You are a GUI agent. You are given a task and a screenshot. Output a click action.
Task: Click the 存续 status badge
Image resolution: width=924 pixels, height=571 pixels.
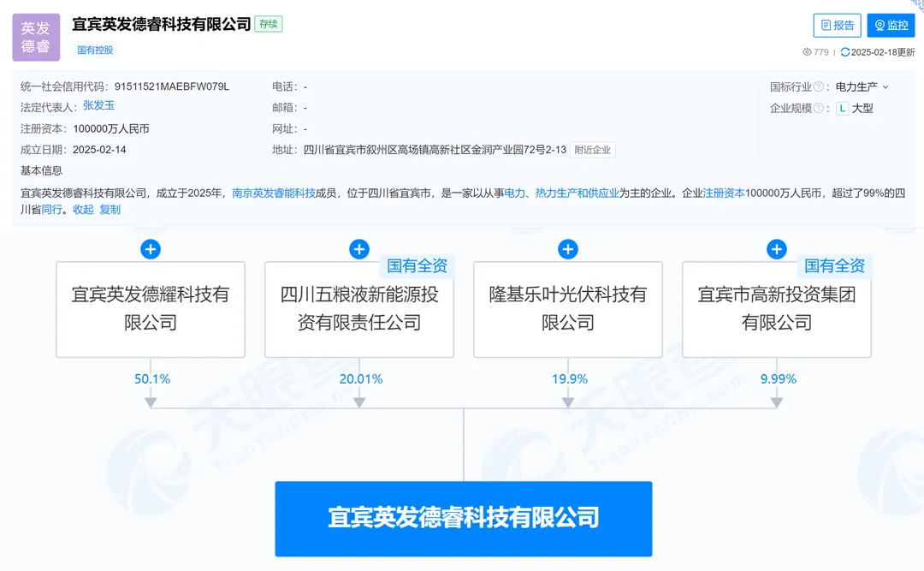click(x=269, y=24)
